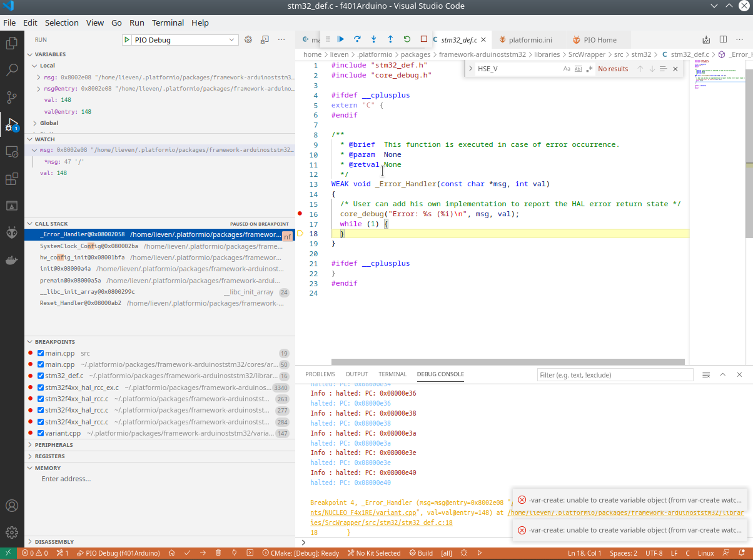This screenshot has height=560, width=753.
Task: Open the Terminal menu
Action: coord(168,22)
